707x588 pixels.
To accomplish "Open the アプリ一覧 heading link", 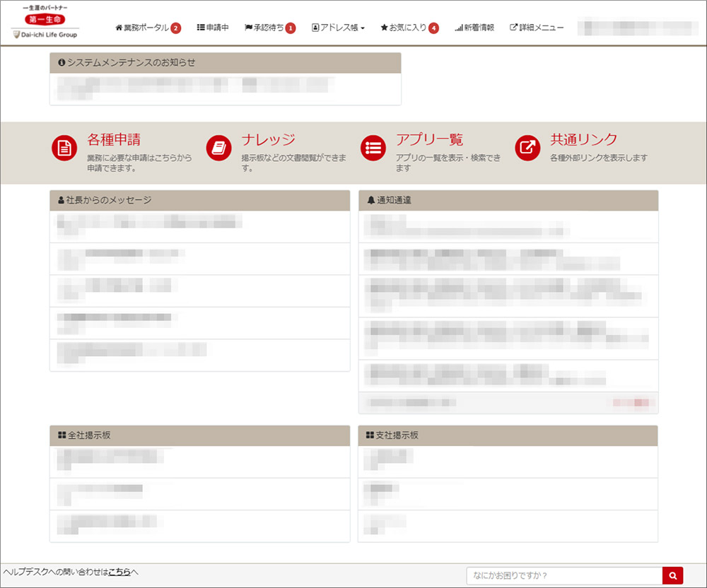I will click(x=429, y=139).
